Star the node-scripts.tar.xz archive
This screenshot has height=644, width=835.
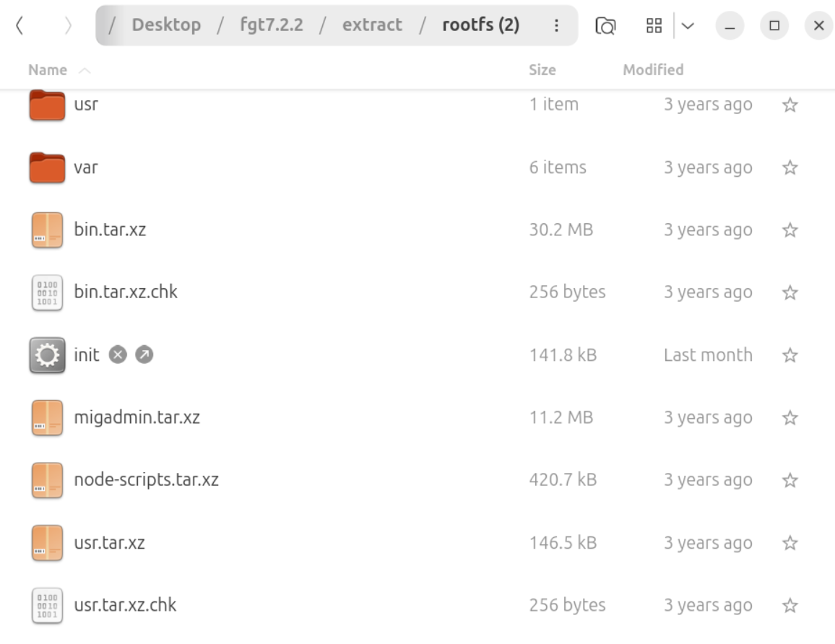[x=789, y=480]
